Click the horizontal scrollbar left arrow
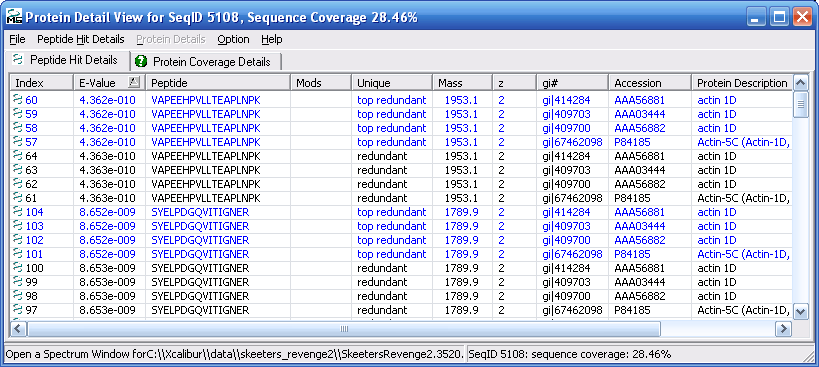The height and width of the screenshot is (367, 819). pyautogui.click(x=18, y=329)
